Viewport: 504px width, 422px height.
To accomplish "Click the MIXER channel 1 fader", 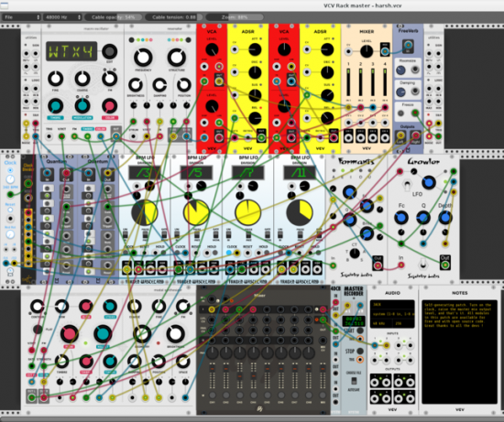I will [348, 81].
